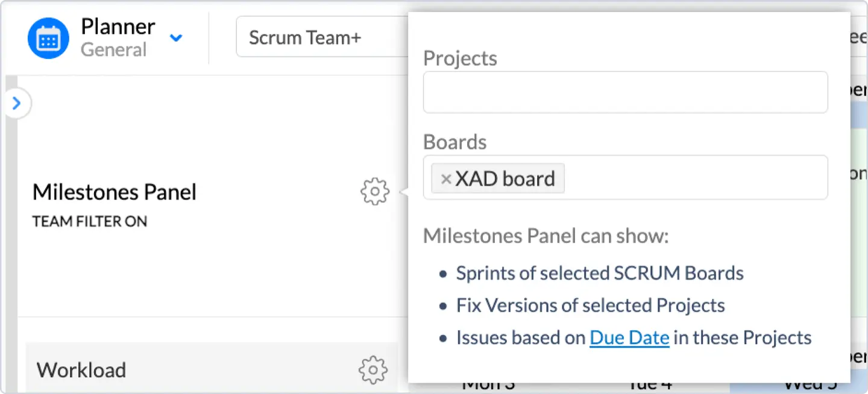The width and height of the screenshot is (868, 394).
Task: Click the empty area of Boards field
Action: (x=693, y=178)
